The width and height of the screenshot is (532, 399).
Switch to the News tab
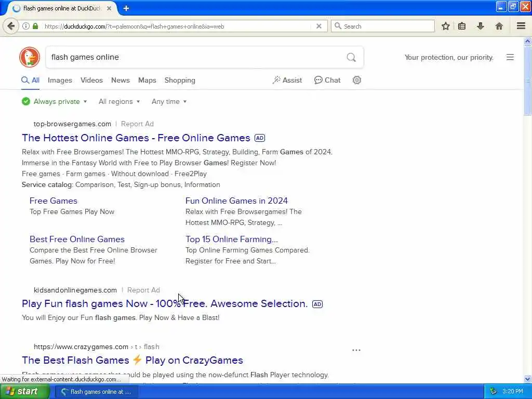(x=121, y=80)
